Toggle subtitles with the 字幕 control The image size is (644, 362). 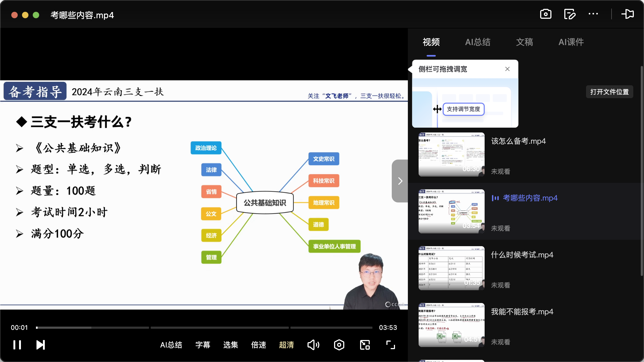click(x=203, y=345)
